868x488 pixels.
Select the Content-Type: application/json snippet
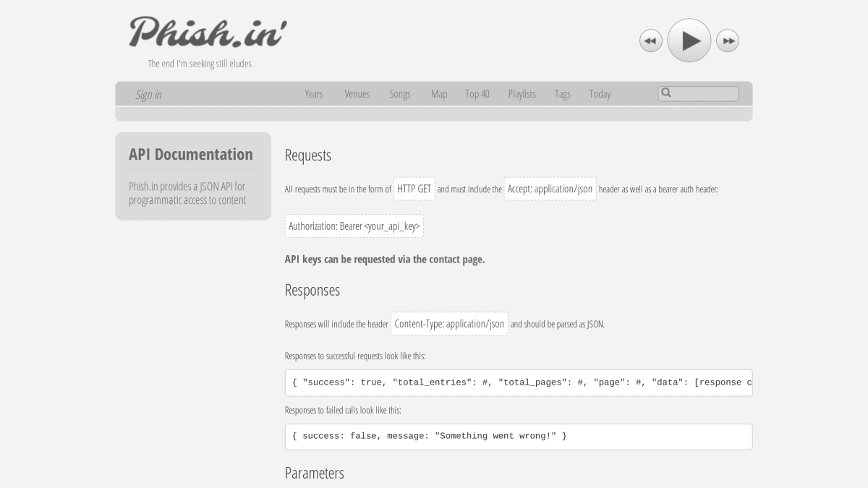[x=450, y=324]
